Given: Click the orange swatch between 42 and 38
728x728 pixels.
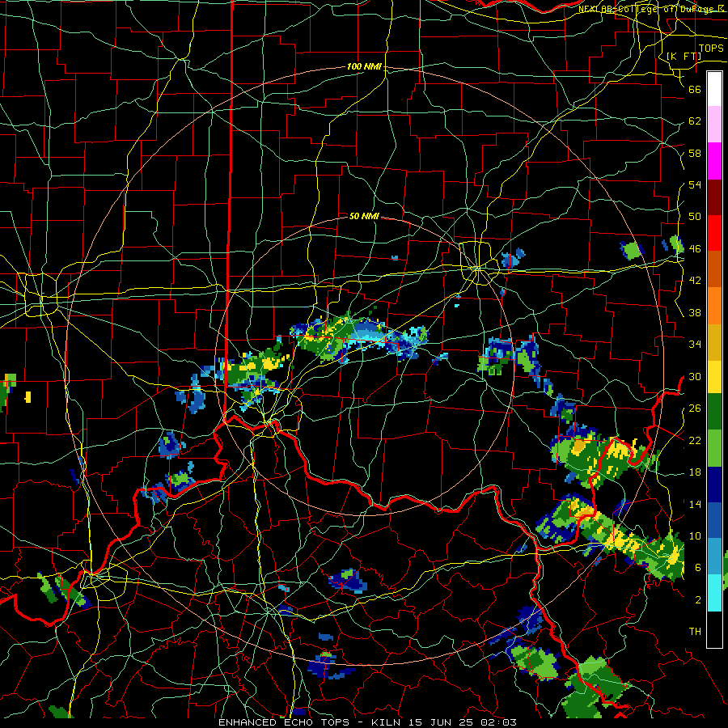Looking at the screenshot, I should click(714, 305).
